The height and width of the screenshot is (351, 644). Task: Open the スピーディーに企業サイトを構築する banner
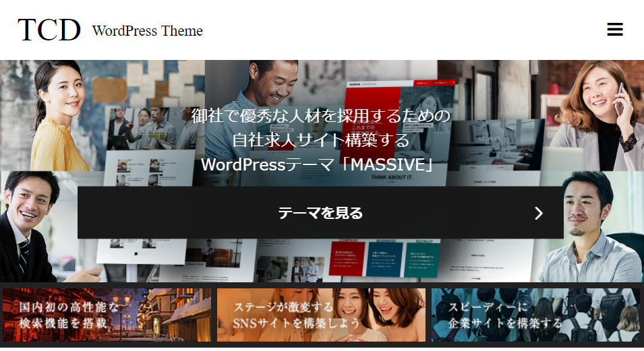coord(535,315)
